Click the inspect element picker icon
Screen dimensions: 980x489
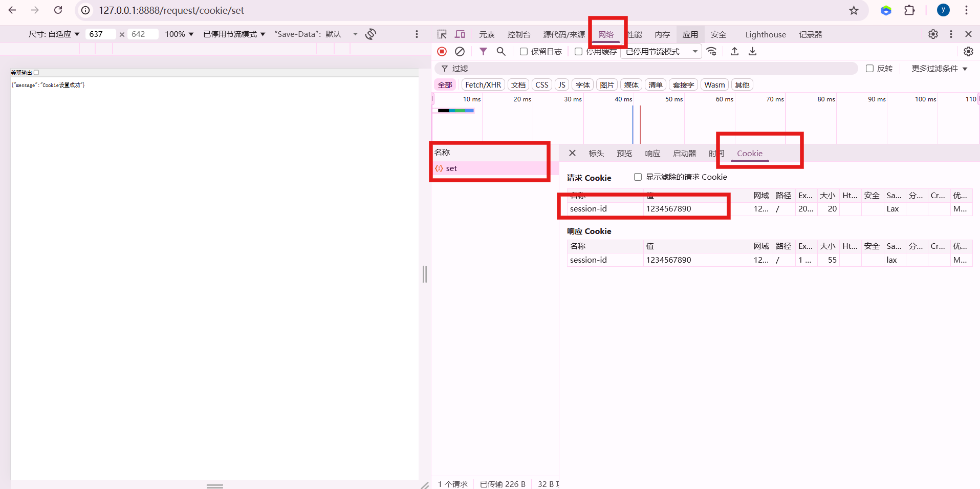441,34
